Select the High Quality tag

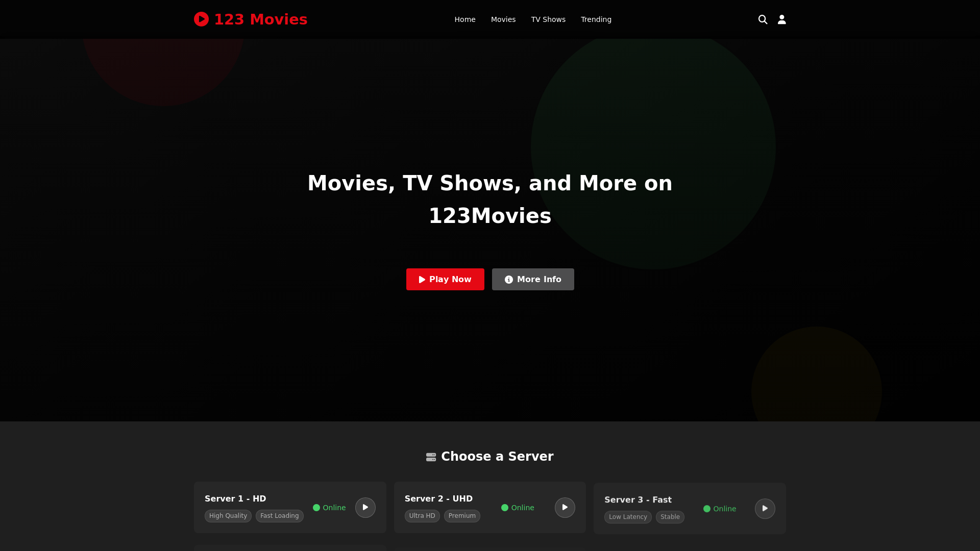pos(228,516)
